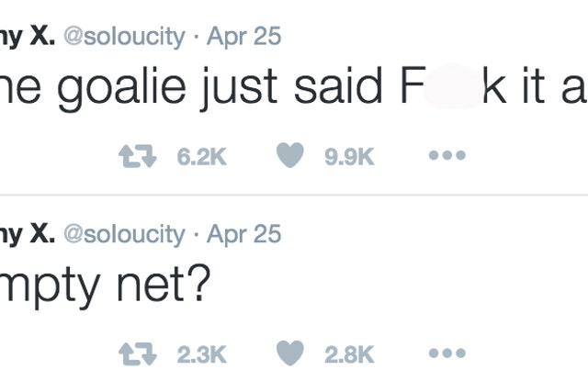Retweet the goalie tweet via arrows icon
This screenshot has height=392, width=588.
point(138,155)
